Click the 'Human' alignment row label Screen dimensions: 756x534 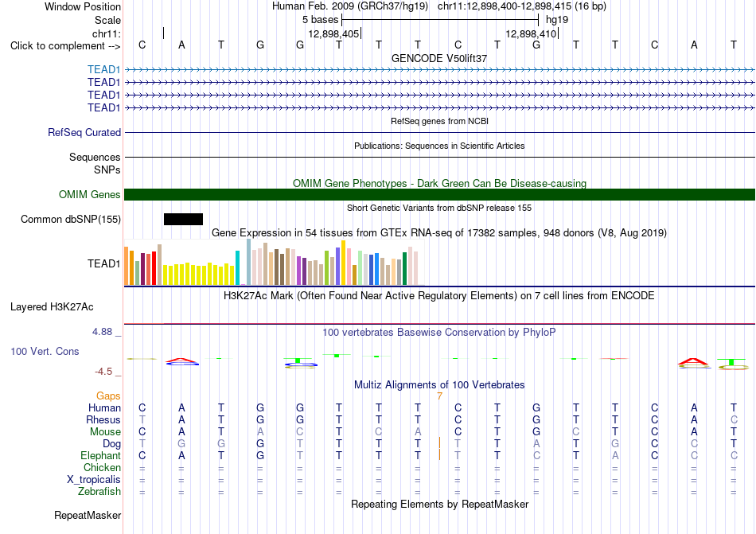tap(104, 408)
